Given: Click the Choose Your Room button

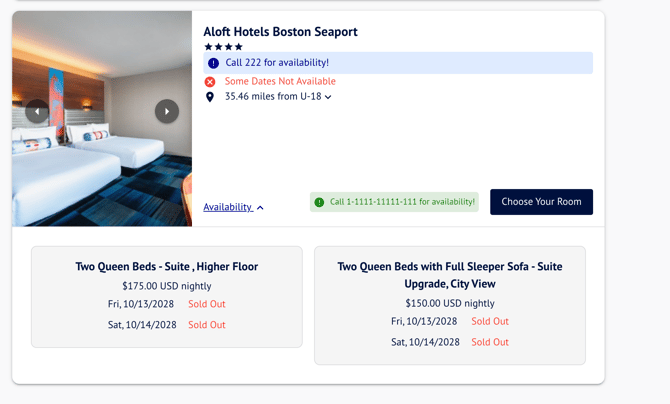Looking at the screenshot, I should pos(541,202).
